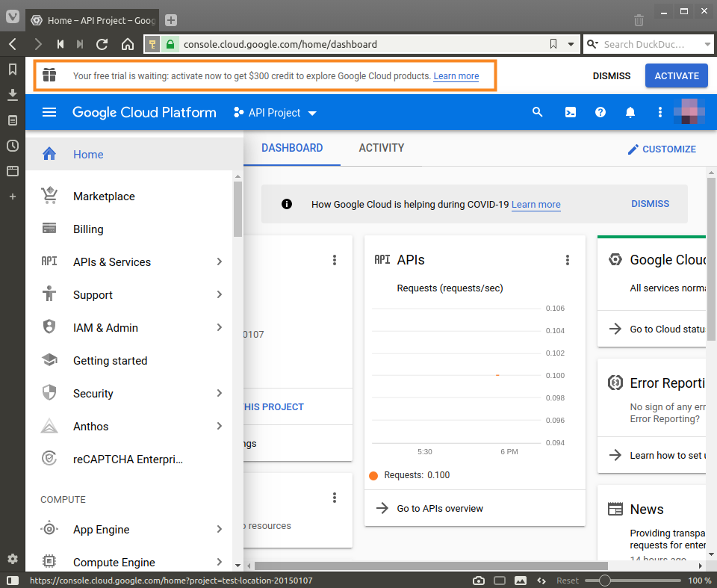Click the capture page camera icon in status bar
Screen dimensions: 717x588
[x=478, y=581]
